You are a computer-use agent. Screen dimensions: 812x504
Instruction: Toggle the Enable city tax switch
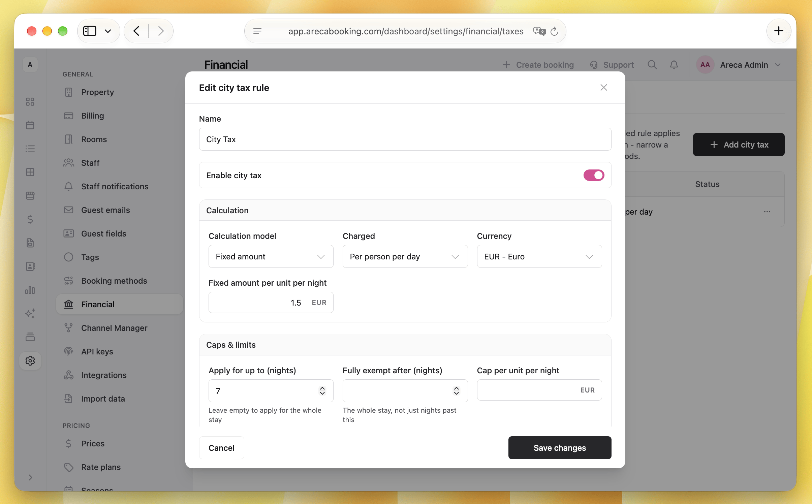(594, 175)
